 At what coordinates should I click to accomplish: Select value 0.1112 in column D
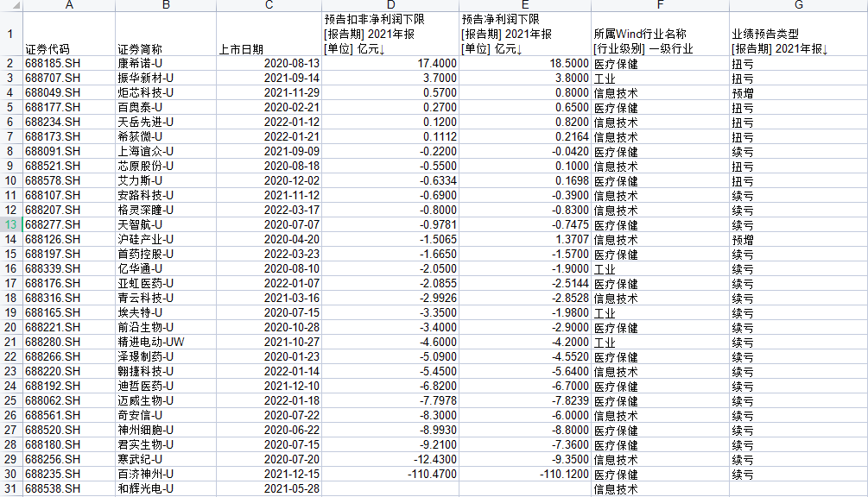[390, 136]
